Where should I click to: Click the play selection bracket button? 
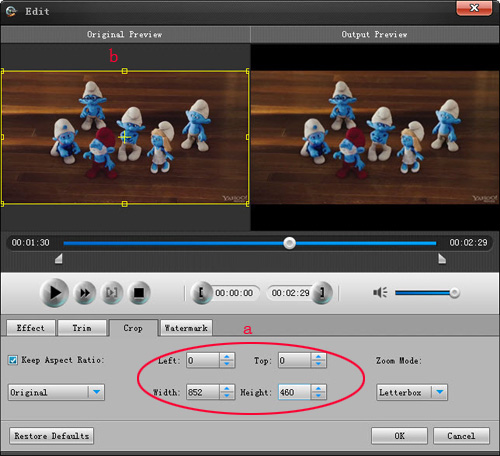click(x=112, y=293)
